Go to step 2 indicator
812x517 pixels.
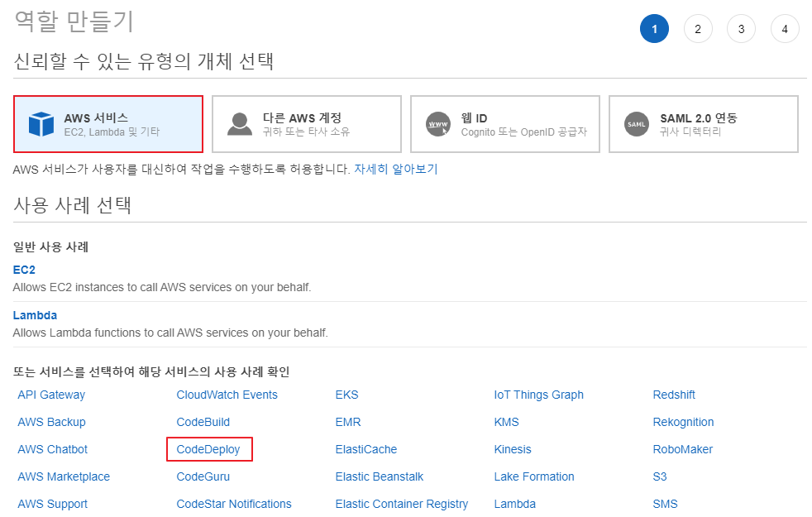[698, 29]
